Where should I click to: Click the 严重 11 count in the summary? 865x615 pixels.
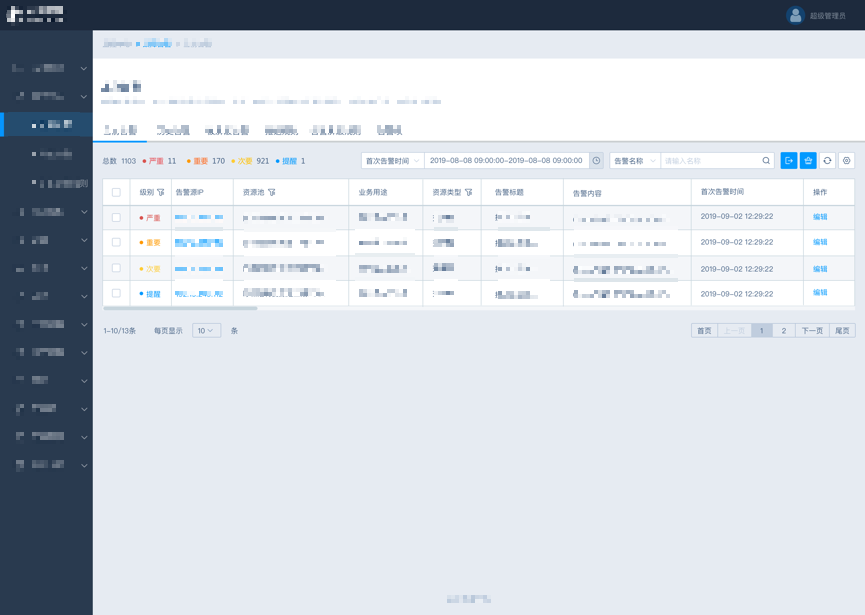[159, 161]
